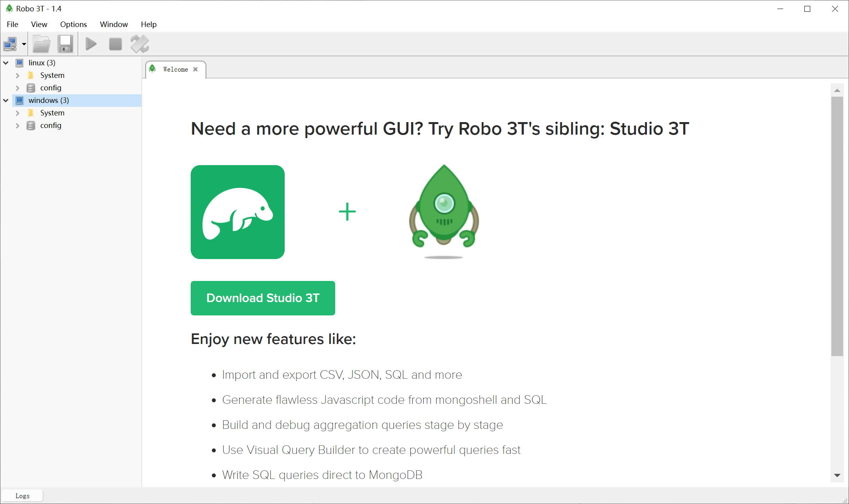Click Download Studio 3T button
This screenshot has width=849, height=504.
coord(263,298)
